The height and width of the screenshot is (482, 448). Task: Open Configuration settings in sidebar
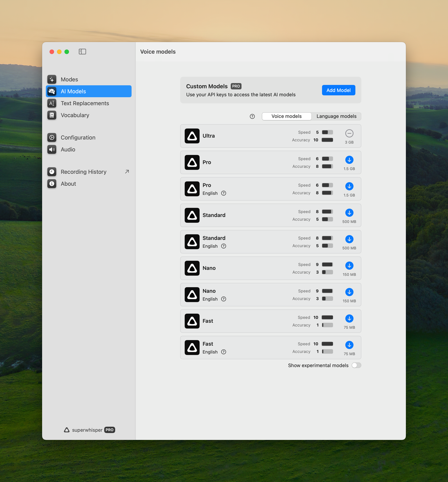[78, 137]
